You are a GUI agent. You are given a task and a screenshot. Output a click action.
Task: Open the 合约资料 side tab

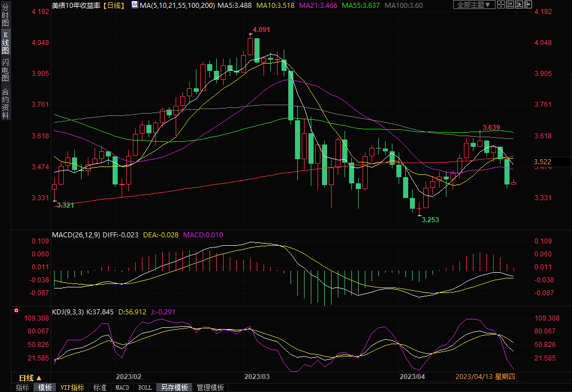(x=5, y=103)
